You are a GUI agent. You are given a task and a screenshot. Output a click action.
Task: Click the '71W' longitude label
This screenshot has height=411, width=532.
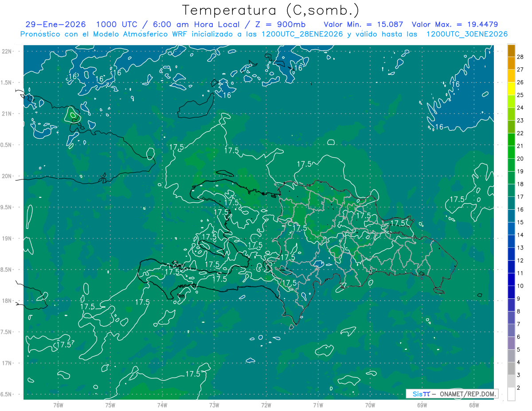[x=318, y=405]
